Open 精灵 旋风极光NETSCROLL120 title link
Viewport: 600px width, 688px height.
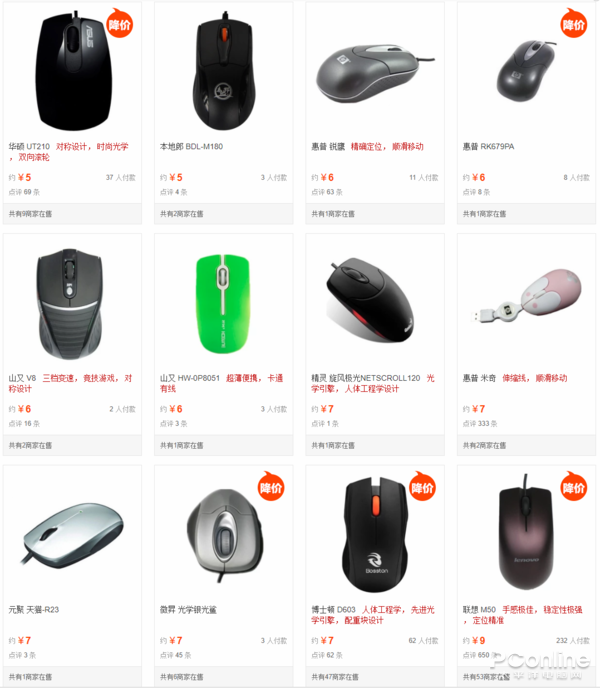coord(366,378)
